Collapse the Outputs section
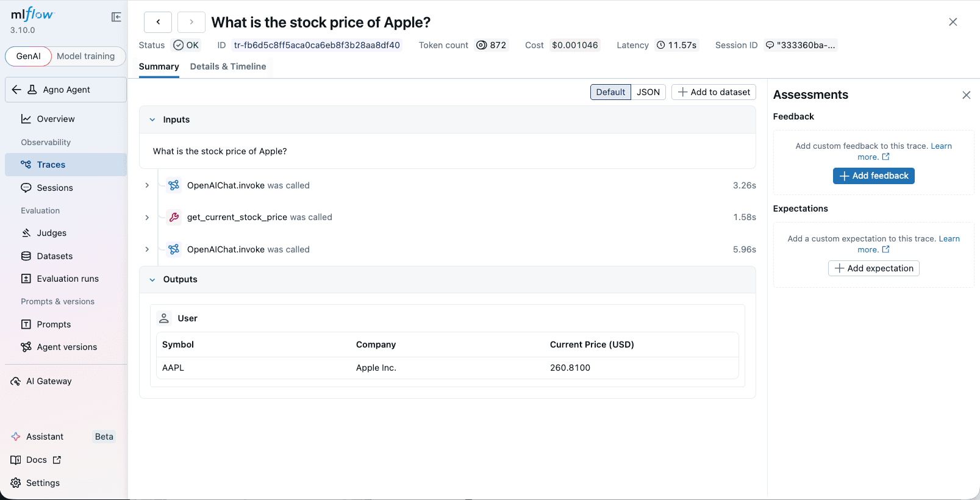980x500 pixels. pos(152,279)
